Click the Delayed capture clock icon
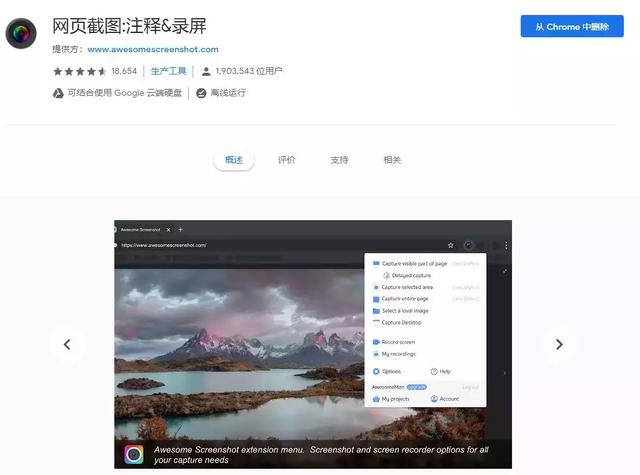This screenshot has width=640, height=475. [387, 275]
